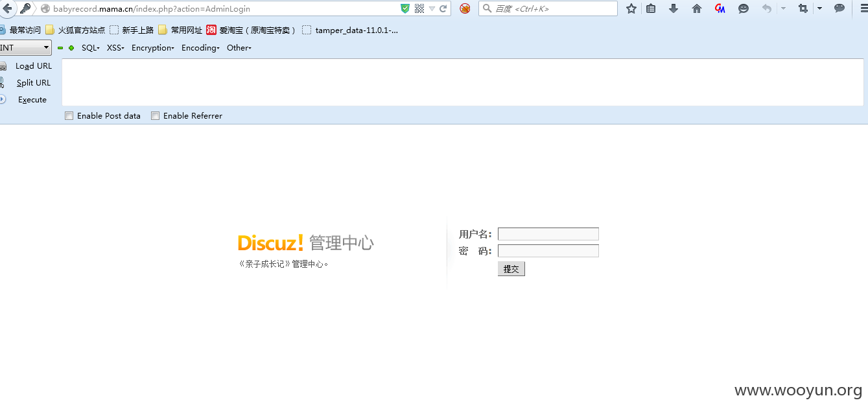The width and height of the screenshot is (868, 409).
Task: Click the green shield icon in address bar
Action: 405,8
